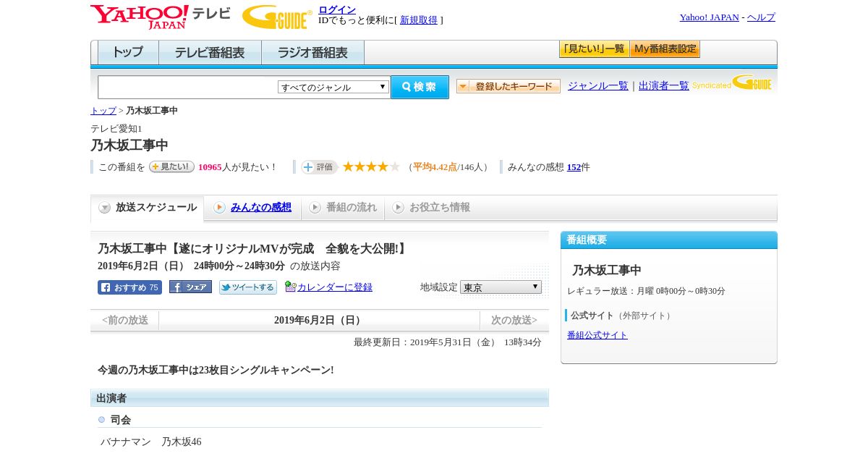
Task: Click the Syndicated G-GUIDE logo near search
Action: pos(732,83)
